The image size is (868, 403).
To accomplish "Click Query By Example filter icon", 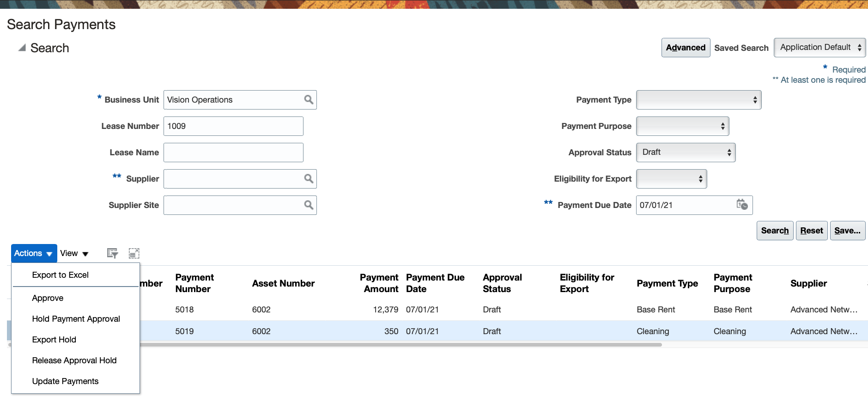I will coord(112,253).
